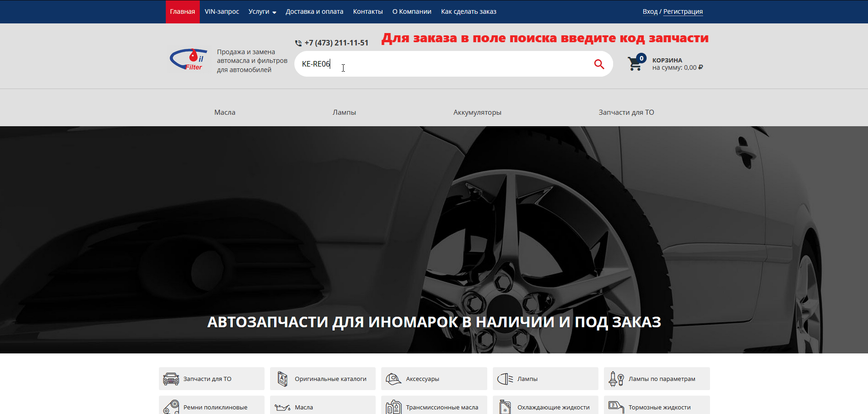Click the Лампы по параметрам bulb icon

pyautogui.click(x=616, y=379)
